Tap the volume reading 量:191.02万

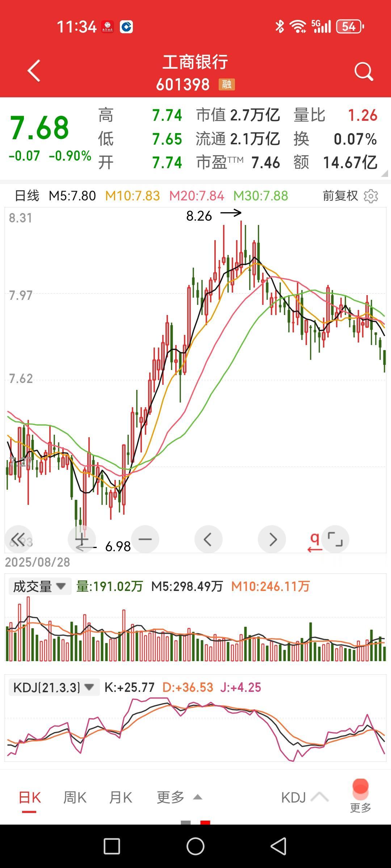110,586
